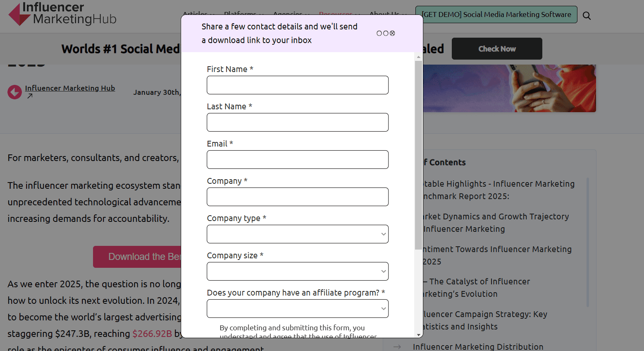Image resolution: width=644 pixels, height=351 pixels.
Task: Click the external link arrow under author name
Action: tap(29, 96)
